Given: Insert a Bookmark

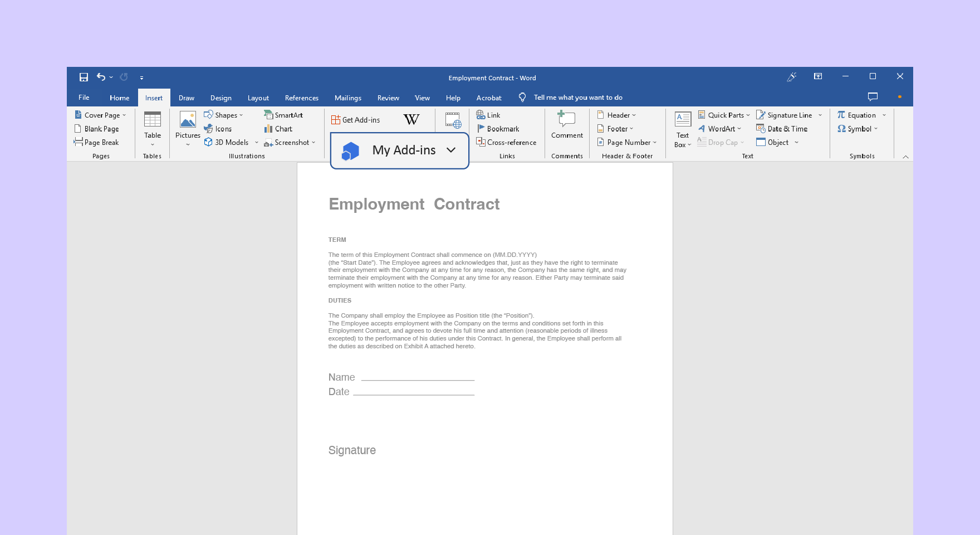Looking at the screenshot, I should 500,129.
